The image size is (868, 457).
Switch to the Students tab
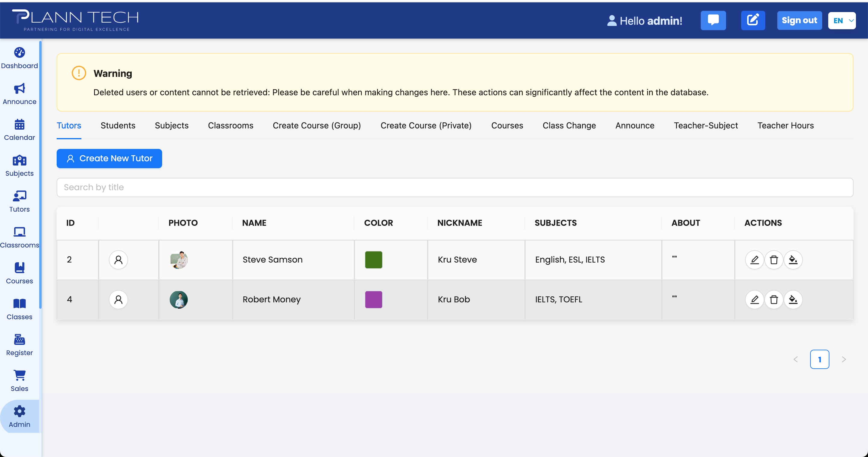[118, 125]
